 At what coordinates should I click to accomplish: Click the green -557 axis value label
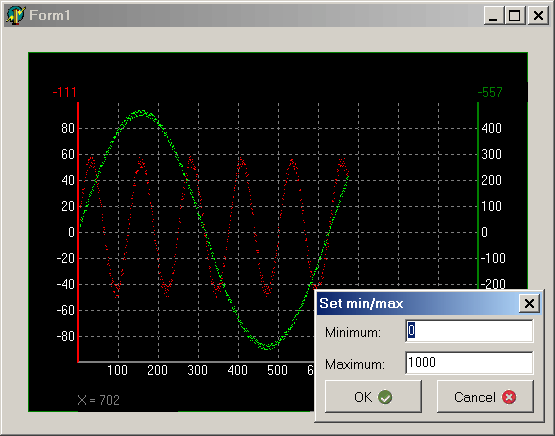point(490,92)
